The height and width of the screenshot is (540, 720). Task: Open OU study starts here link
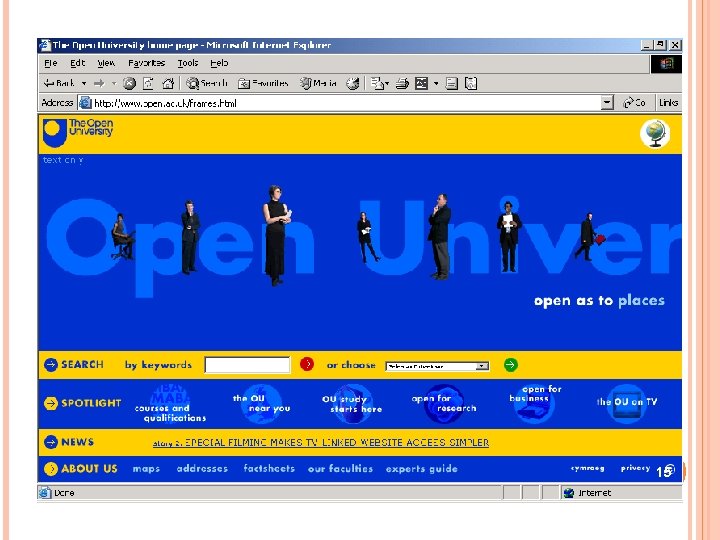pyautogui.click(x=352, y=404)
